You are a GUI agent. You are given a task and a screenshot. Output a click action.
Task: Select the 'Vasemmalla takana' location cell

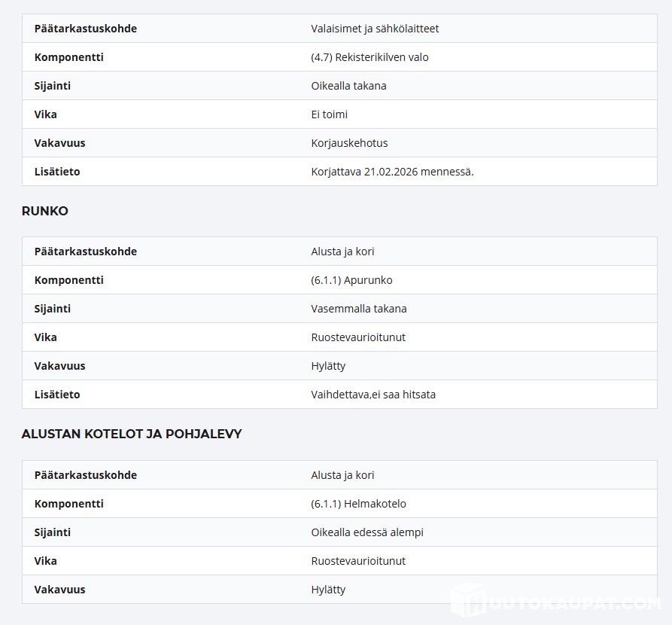358,309
